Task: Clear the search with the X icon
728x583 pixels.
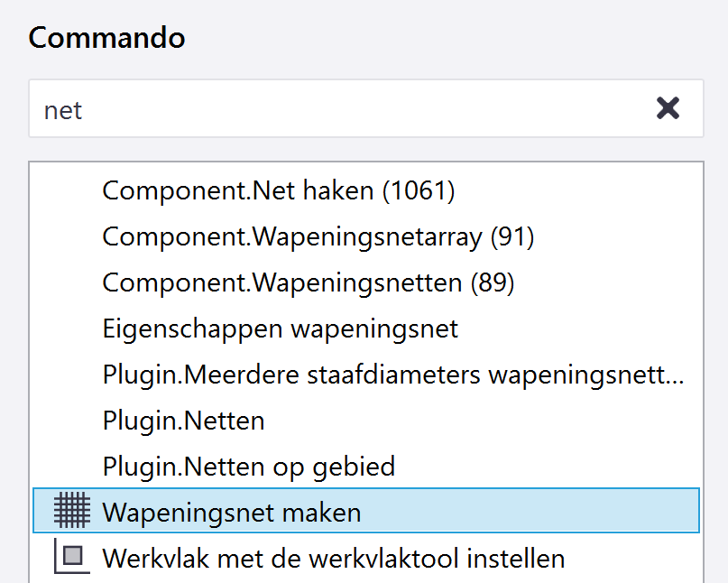Action: (x=668, y=109)
